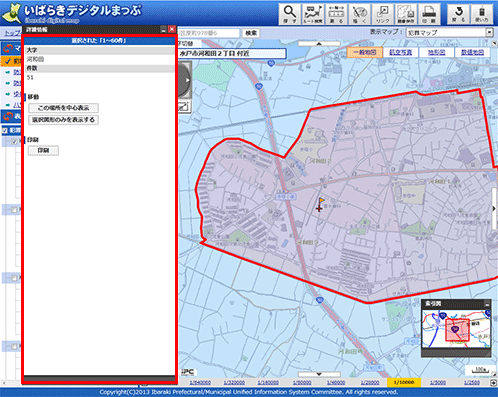Toggle the unchecked layer checkbox midway down the left tree
This screenshot has width=498, height=397.
tap(14, 210)
